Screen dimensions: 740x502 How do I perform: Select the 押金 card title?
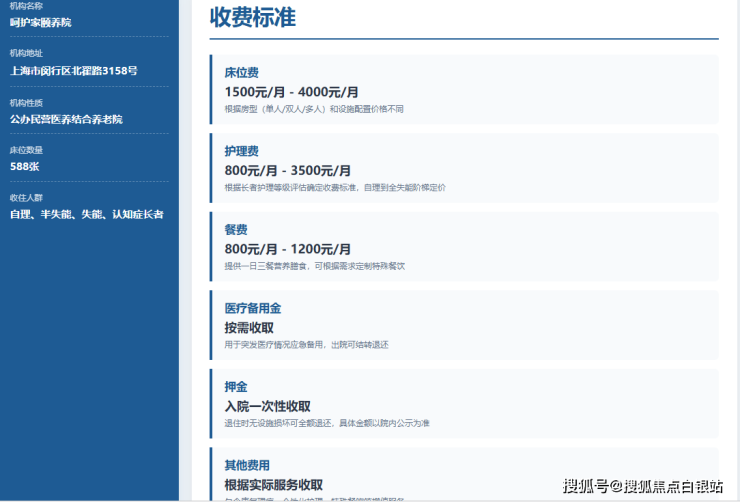[236, 387]
